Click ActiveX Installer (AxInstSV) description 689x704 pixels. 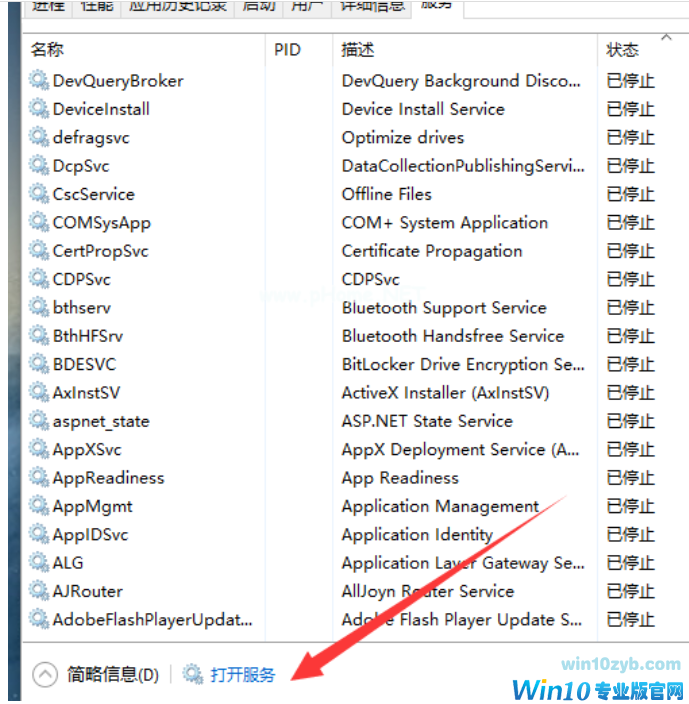[446, 393]
